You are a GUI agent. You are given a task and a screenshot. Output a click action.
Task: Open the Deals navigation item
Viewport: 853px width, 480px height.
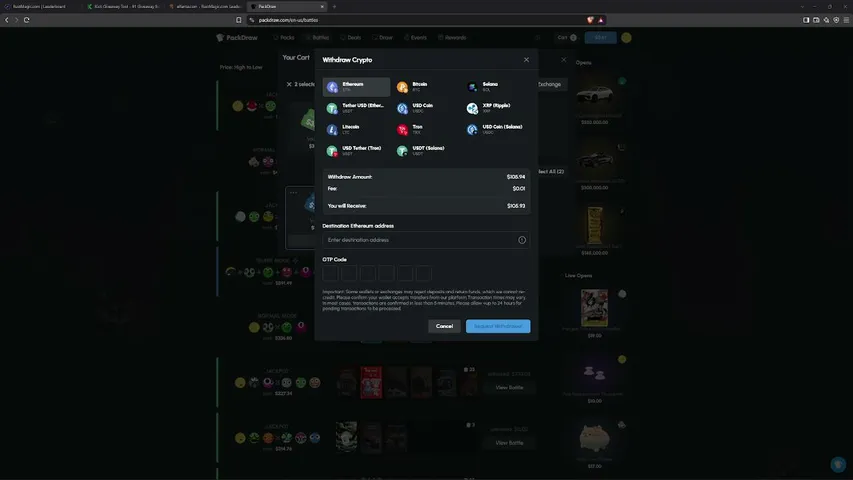coord(351,38)
